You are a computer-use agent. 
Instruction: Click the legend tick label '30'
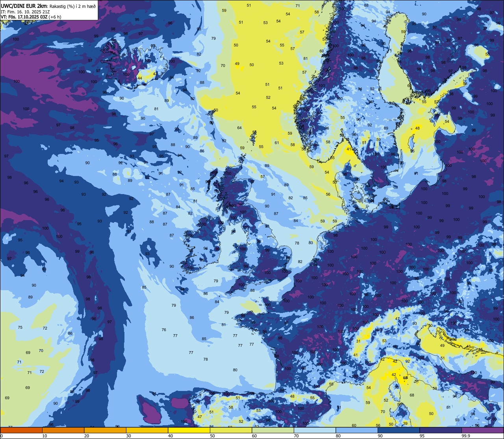pyautogui.click(x=128, y=436)
